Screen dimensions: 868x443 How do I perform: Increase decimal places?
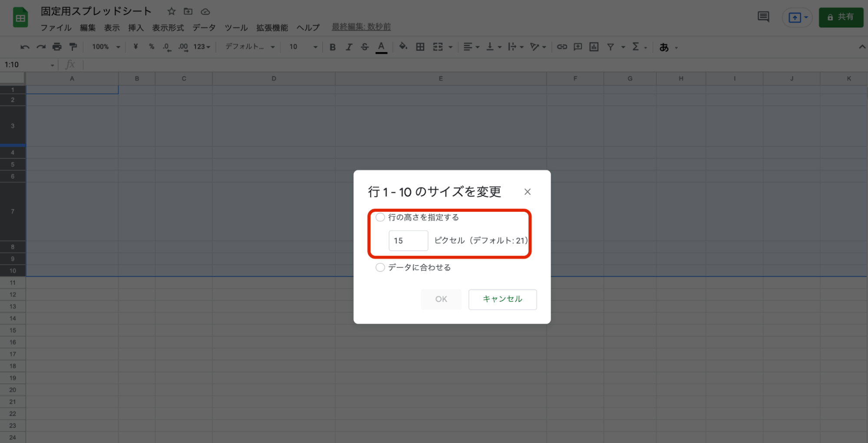pos(183,47)
